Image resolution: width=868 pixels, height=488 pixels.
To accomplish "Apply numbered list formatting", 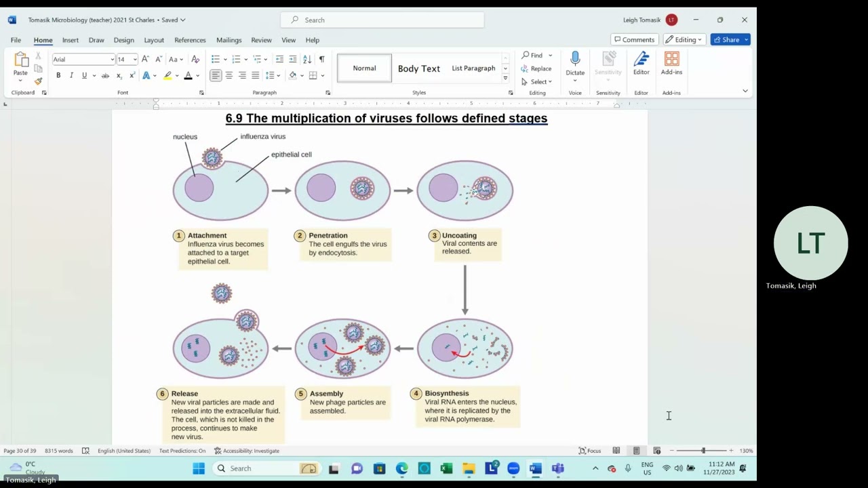I will coord(236,59).
